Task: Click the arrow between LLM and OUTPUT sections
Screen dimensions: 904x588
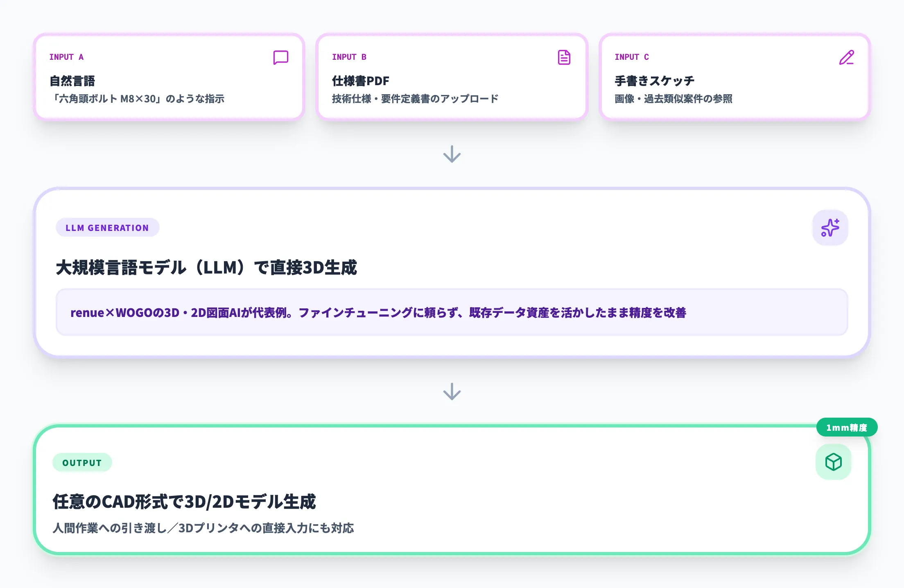Action: point(452,392)
